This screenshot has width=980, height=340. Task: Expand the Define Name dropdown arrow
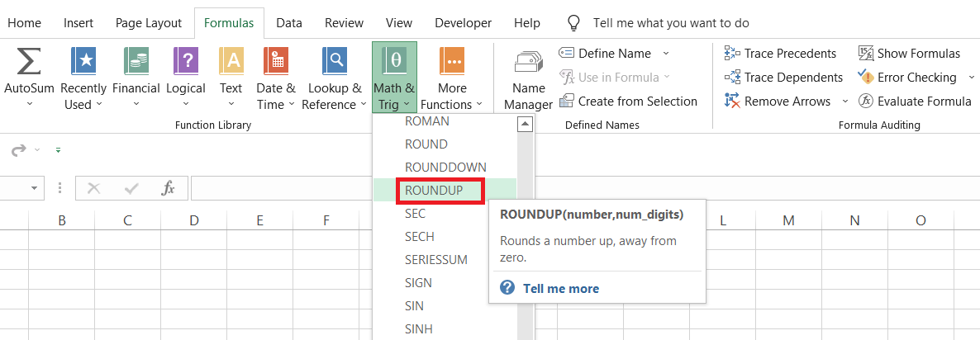pyautogui.click(x=666, y=54)
